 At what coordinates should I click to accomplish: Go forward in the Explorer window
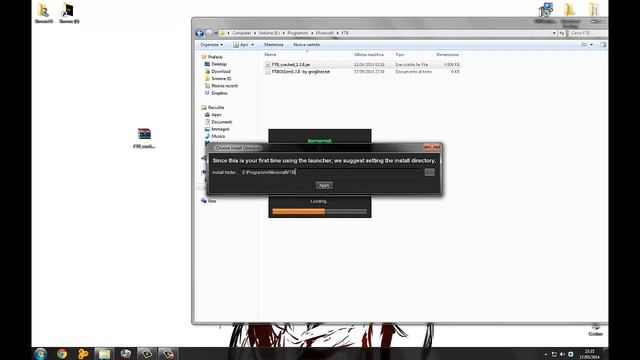(x=209, y=33)
